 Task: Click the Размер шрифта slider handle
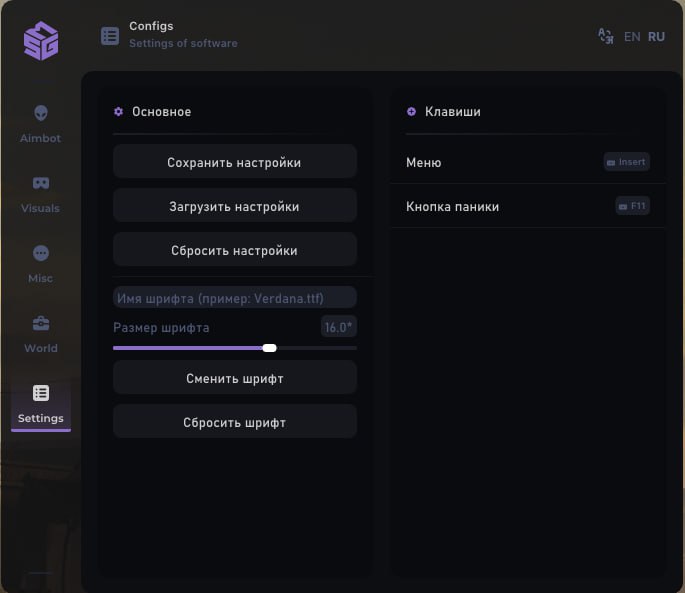point(269,348)
